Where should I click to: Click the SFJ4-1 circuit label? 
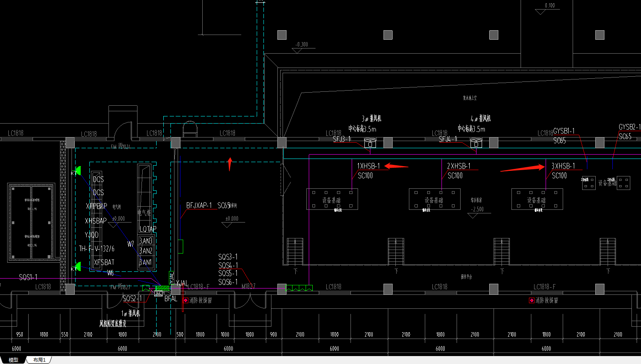point(448,139)
